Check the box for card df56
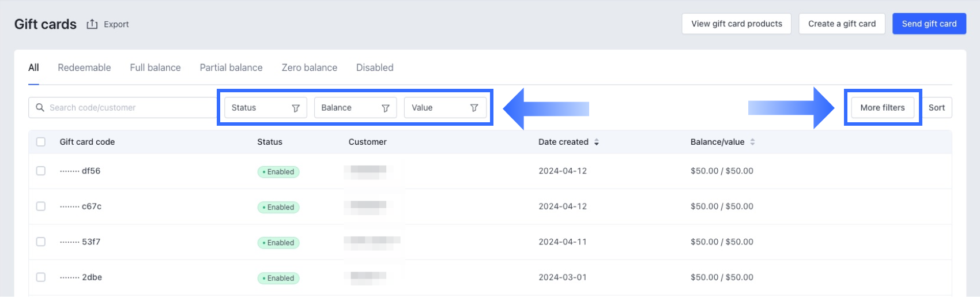Viewport: 980px width, 297px height. (x=41, y=171)
